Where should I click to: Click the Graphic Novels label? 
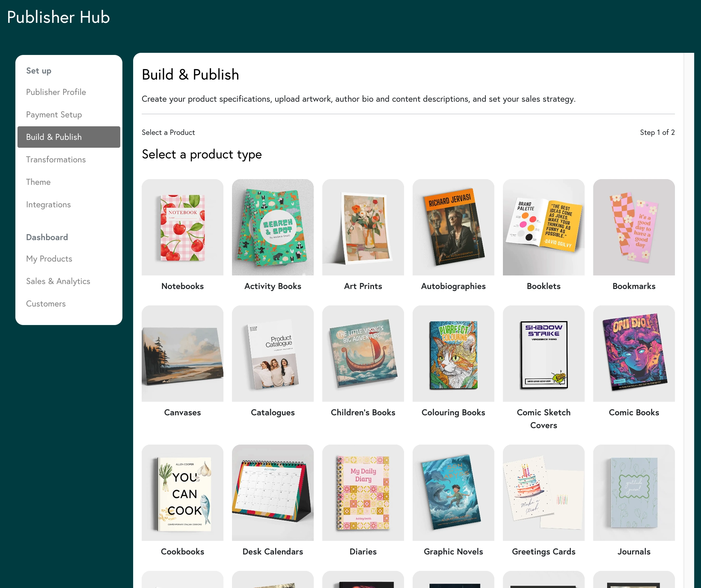pos(453,552)
